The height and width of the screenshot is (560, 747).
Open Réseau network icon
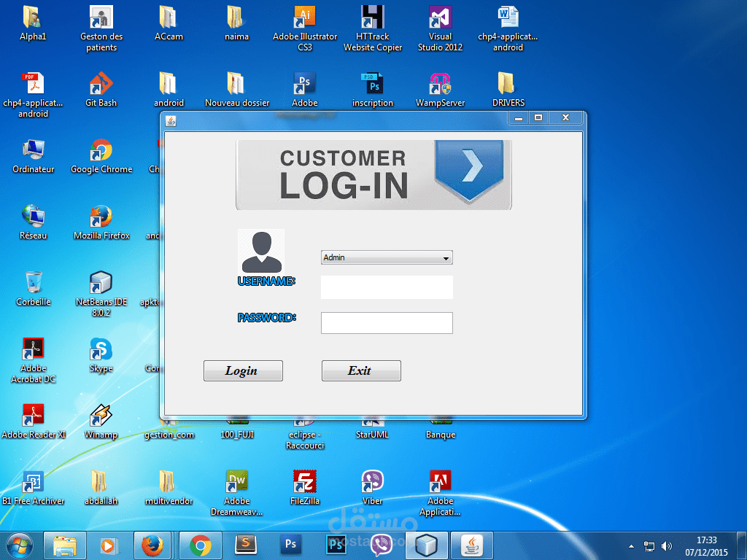click(33, 222)
